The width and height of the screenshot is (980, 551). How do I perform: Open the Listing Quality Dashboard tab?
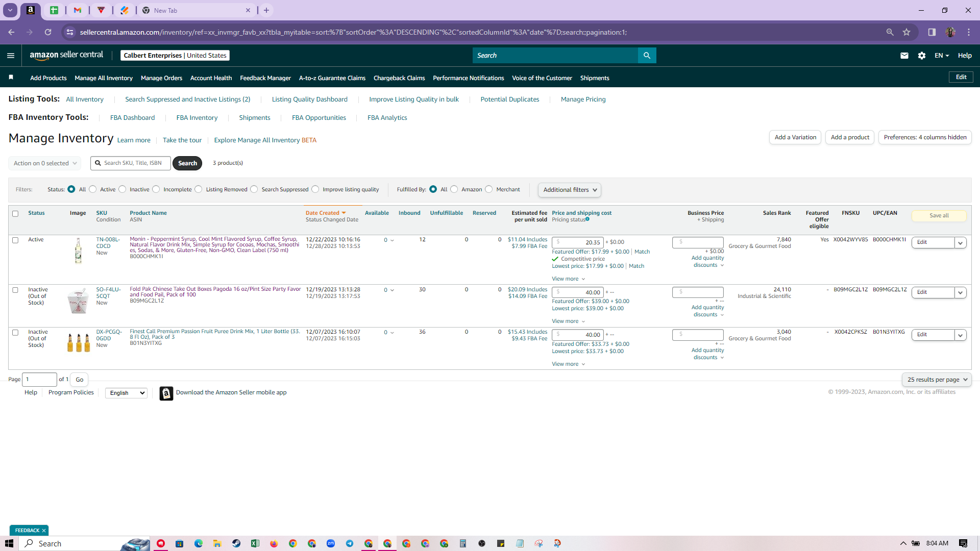310,99
